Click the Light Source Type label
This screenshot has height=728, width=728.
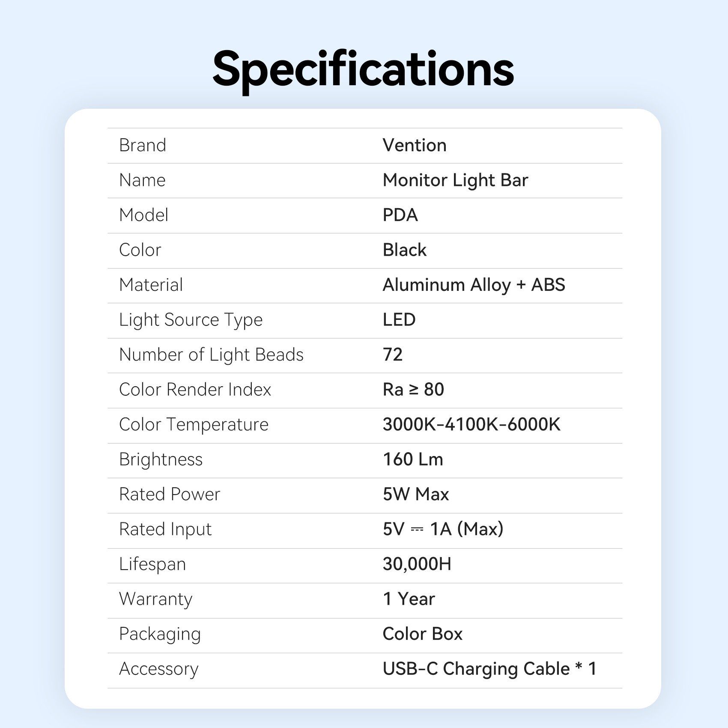(191, 320)
